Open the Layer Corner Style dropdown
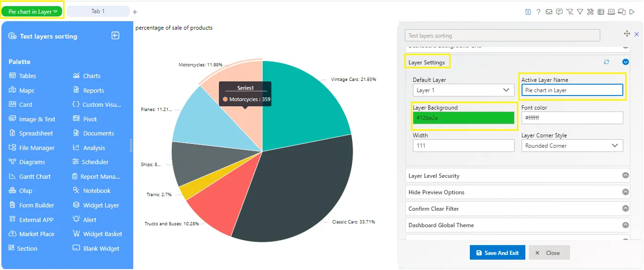Screen dimensions: 644x270 572,145
